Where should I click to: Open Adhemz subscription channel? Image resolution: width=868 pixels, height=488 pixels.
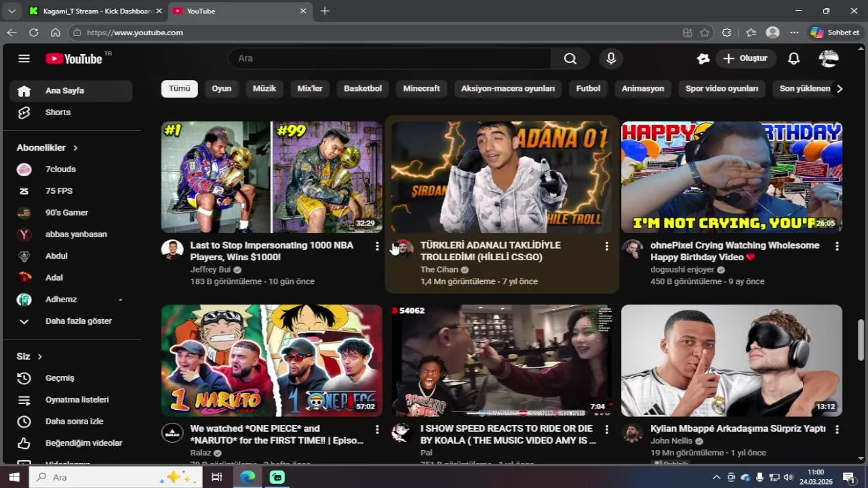(71, 299)
